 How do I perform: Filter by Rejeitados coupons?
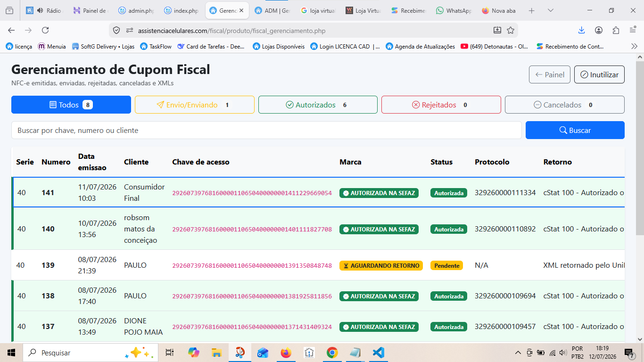tap(441, 105)
